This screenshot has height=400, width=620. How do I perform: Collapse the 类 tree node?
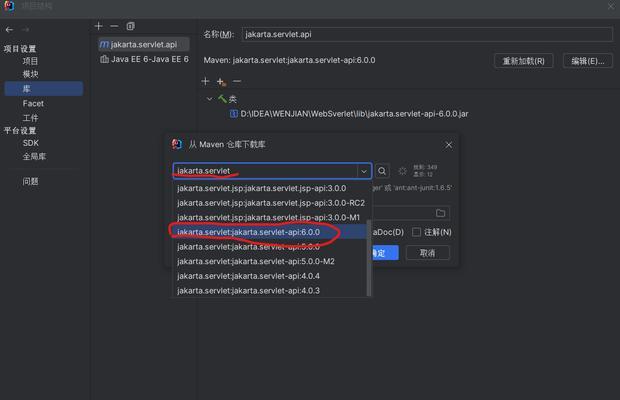pos(210,99)
